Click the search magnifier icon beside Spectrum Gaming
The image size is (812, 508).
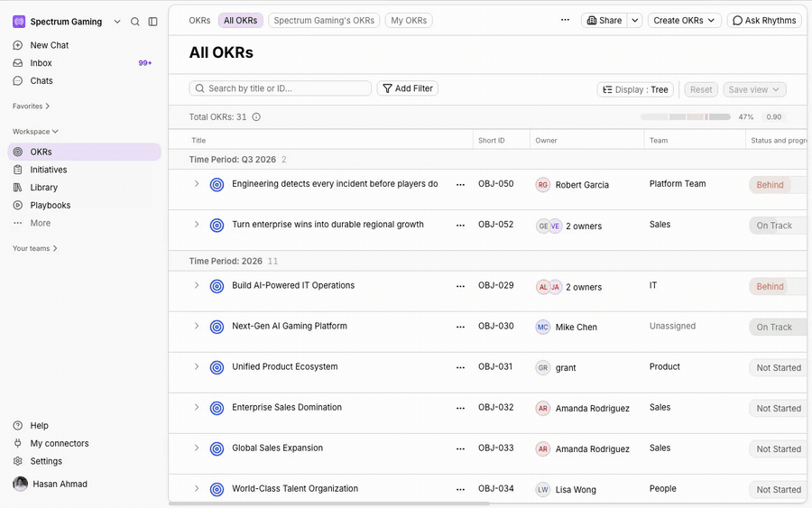135,22
